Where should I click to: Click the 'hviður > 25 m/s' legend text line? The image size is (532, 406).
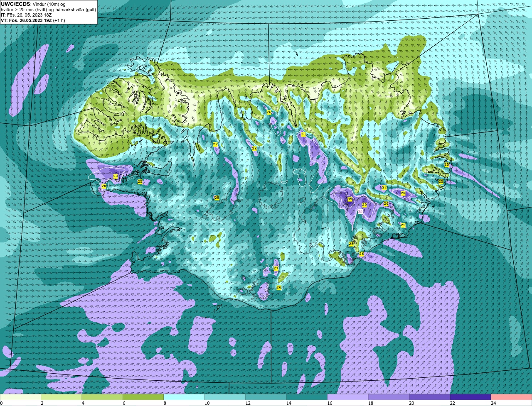(x=48, y=10)
